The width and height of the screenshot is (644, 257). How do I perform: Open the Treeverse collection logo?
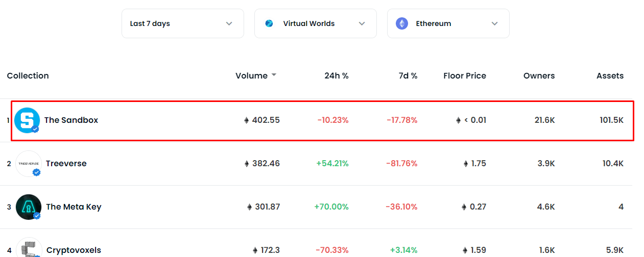click(29, 164)
